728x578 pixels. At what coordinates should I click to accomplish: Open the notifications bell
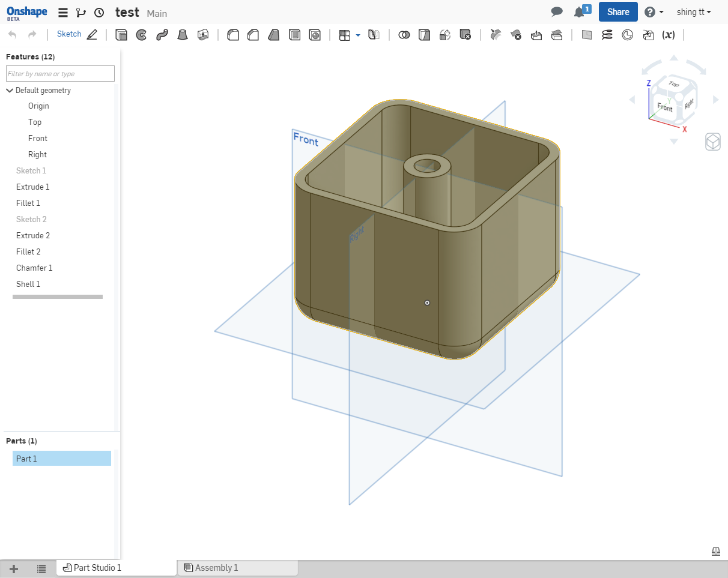click(580, 12)
